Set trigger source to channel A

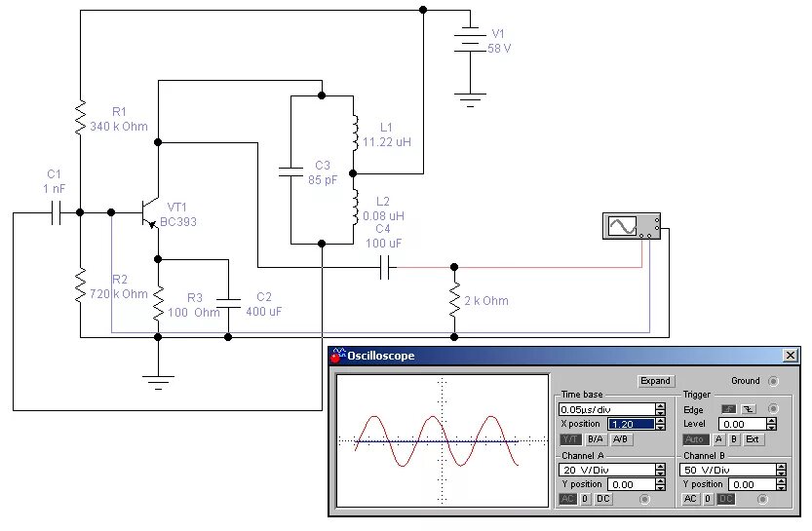coord(718,439)
